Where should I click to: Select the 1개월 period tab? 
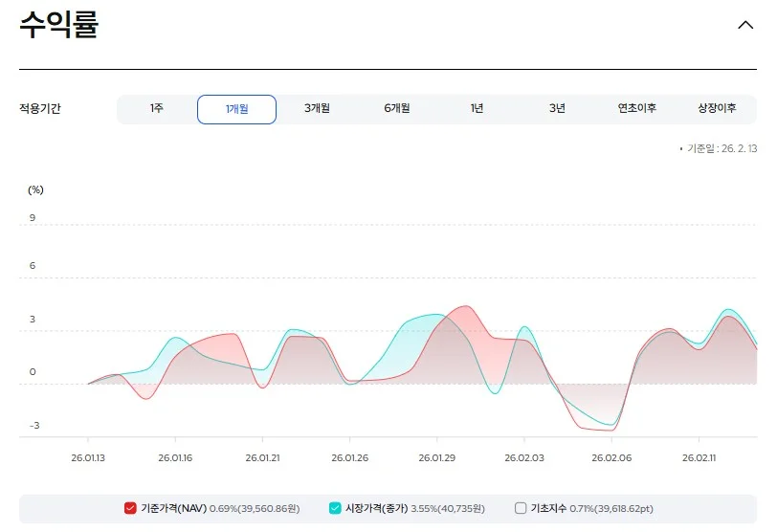[x=236, y=109]
